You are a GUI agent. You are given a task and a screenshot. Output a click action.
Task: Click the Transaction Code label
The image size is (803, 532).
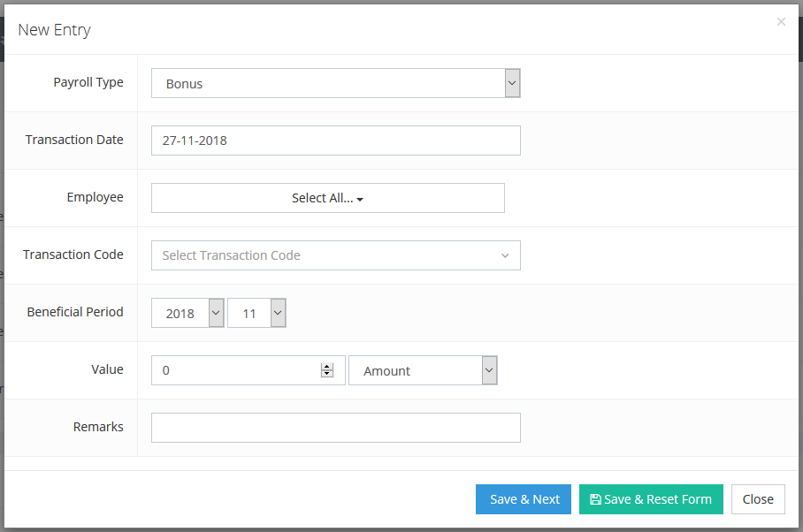pyautogui.click(x=73, y=255)
